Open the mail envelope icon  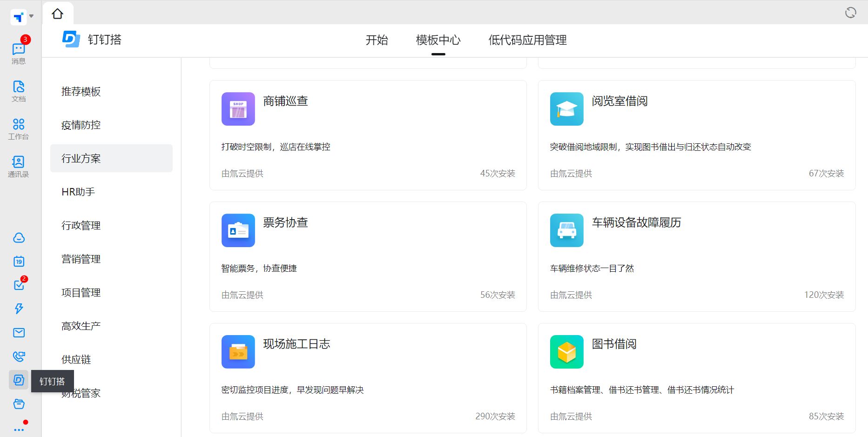coord(19,332)
